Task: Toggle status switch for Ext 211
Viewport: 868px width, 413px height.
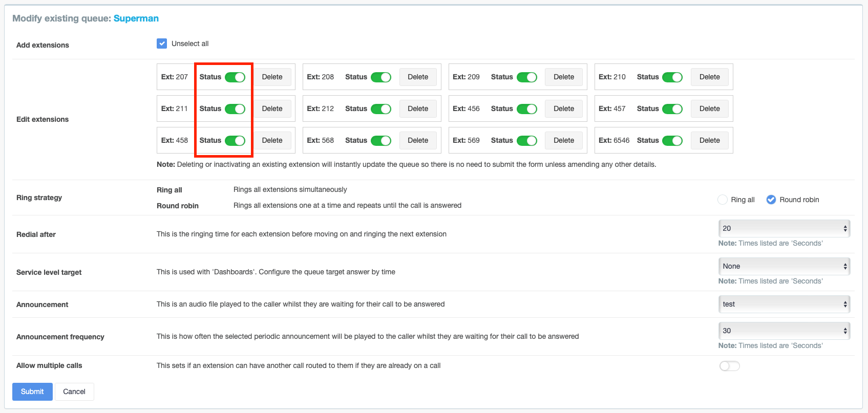Action: [235, 109]
